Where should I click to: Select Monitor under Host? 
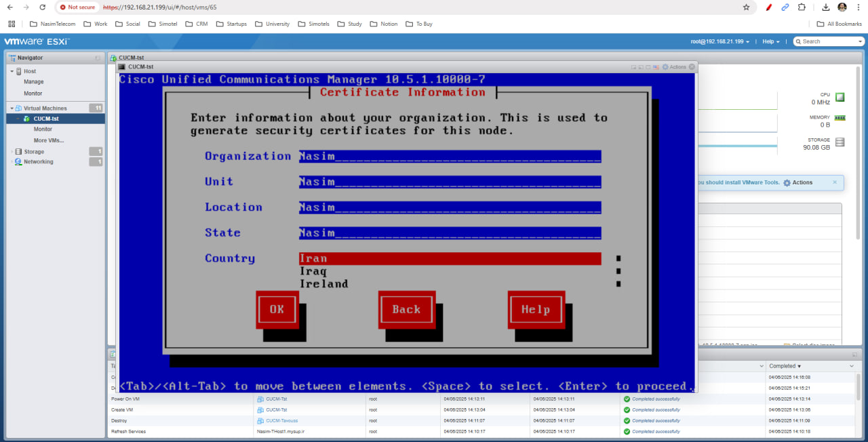[33, 94]
